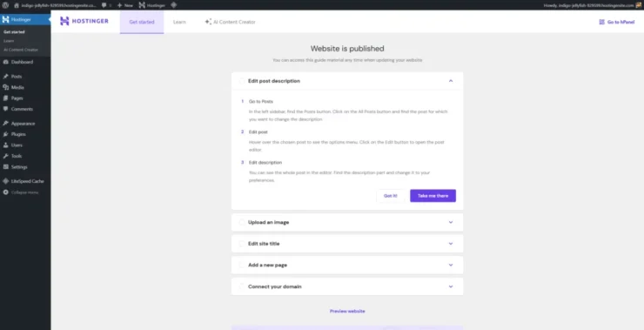
Task: Expand the Connect your domain section
Action: point(451,286)
